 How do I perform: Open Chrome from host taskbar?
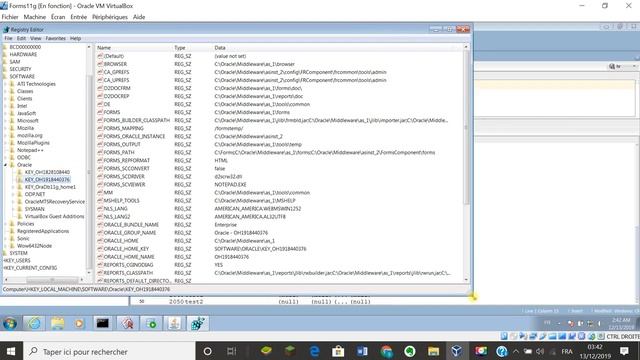[x=386, y=351]
